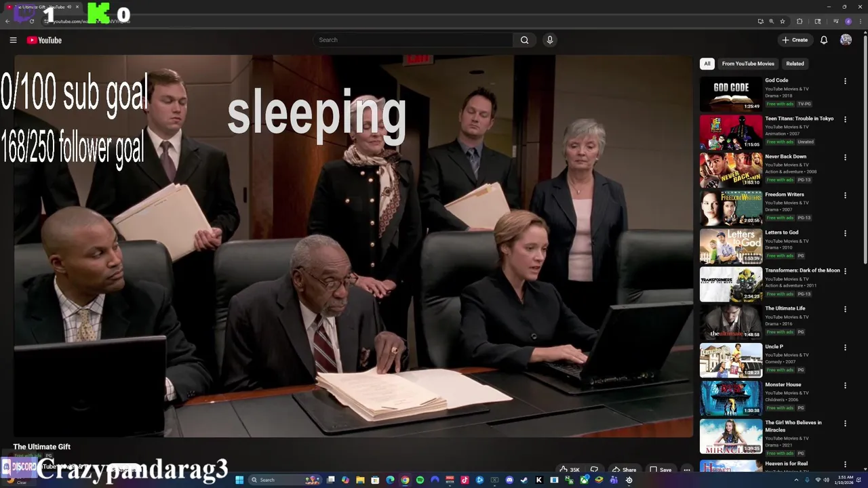The height and width of the screenshot is (488, 868).
Task: Open Transformers: Dark of the Moon thumbnail
Action: [731, 283]
